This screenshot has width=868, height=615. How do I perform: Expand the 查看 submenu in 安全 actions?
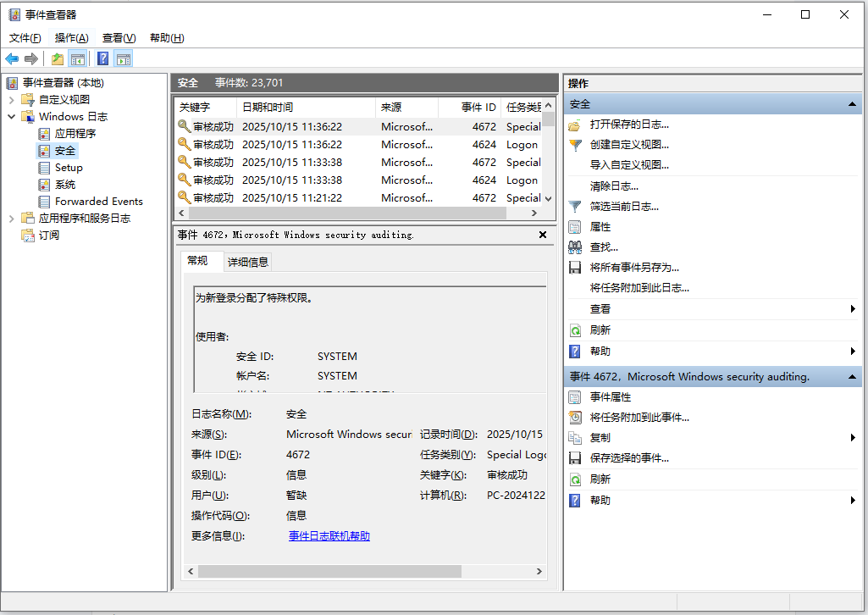(x=853, y=309)
